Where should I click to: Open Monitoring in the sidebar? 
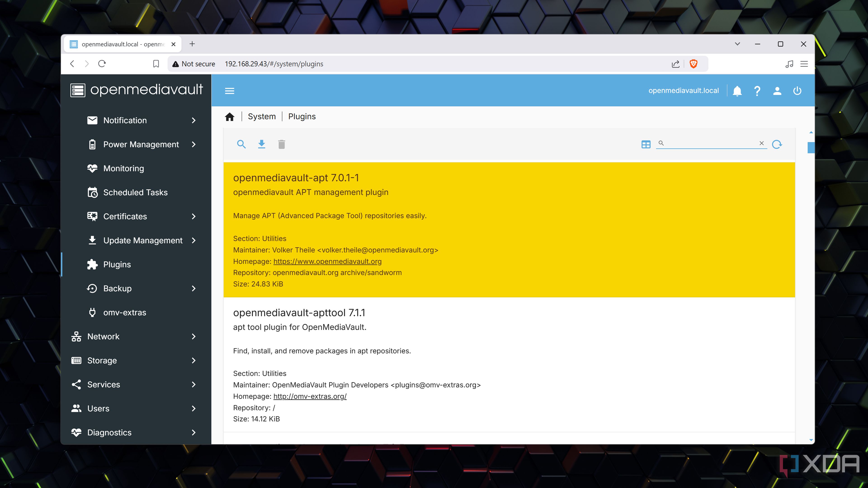136,168
